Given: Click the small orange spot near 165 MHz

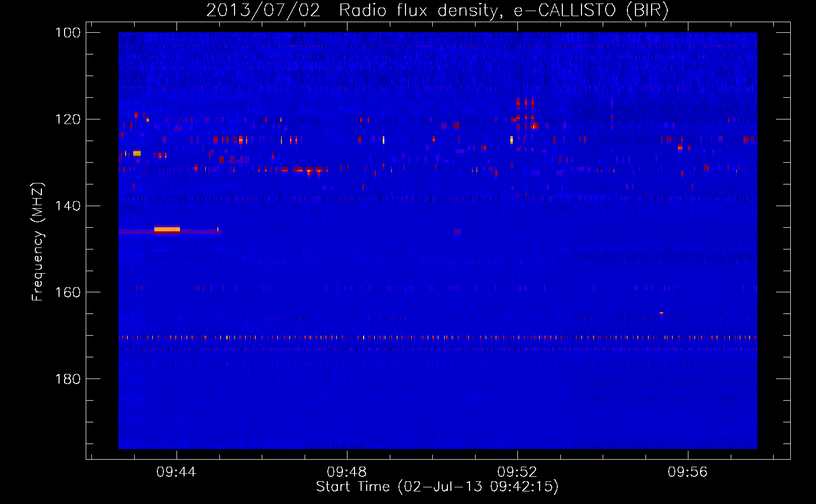Looking at the screenshot, I should click(x=661, y=313).
